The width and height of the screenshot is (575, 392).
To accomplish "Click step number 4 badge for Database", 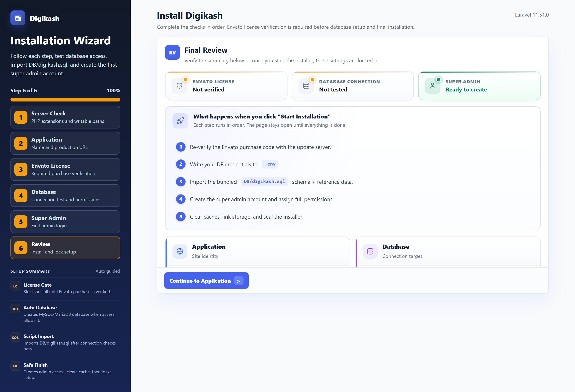I will 21,196.
